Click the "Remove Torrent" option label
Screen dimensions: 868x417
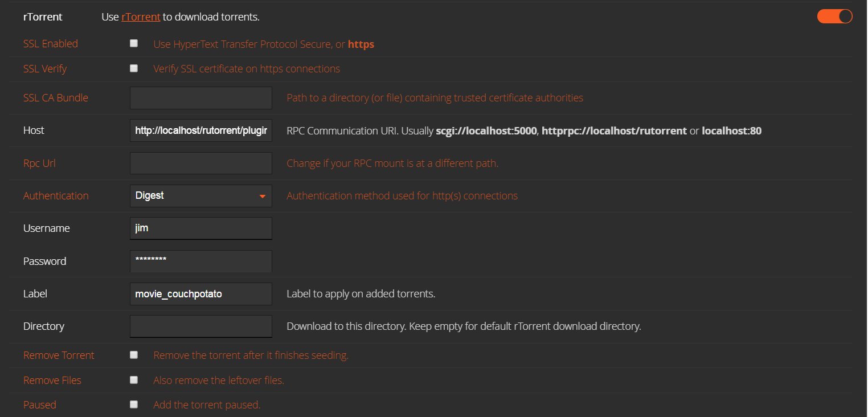tap(59, 355)
